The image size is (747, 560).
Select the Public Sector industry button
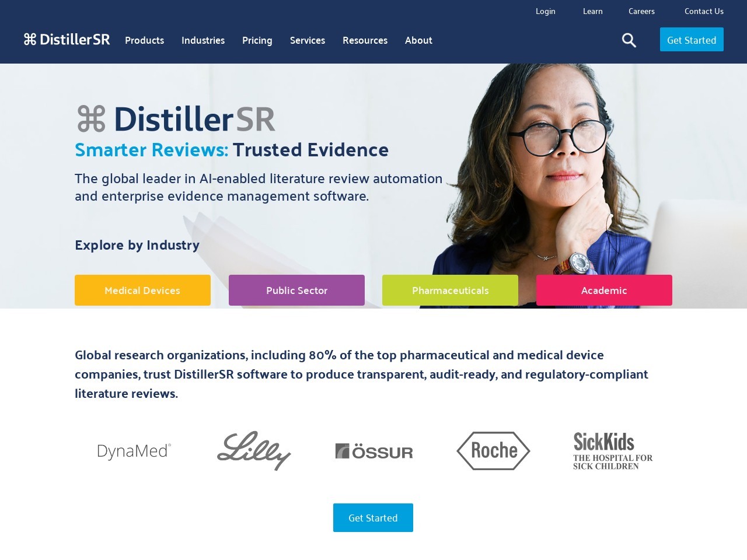(x=296, y=290)
